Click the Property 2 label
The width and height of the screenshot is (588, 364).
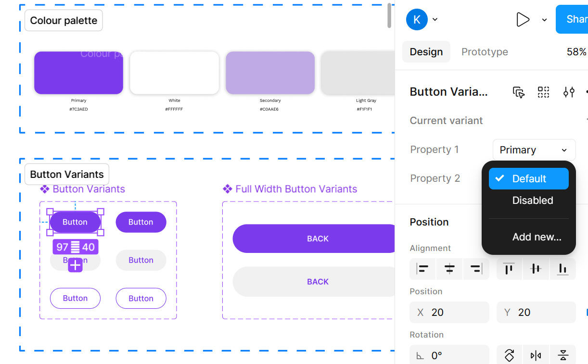tap(435, 178)
